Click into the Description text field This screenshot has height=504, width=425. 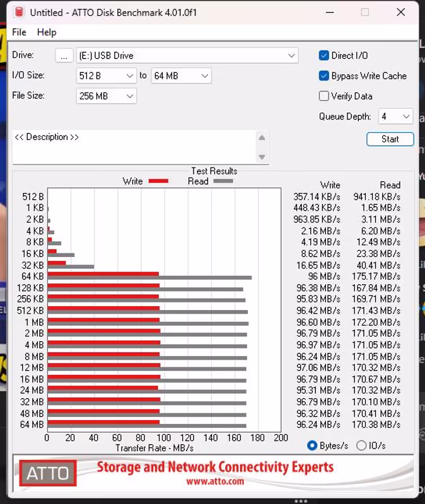click(134, 147)
